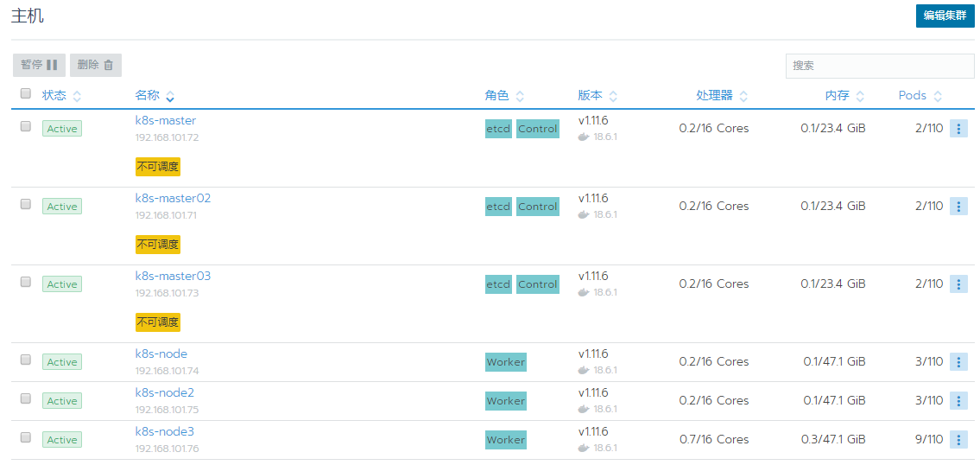Open the k8s-node row actions menu
980x465 pixels.
click(958, 362)
